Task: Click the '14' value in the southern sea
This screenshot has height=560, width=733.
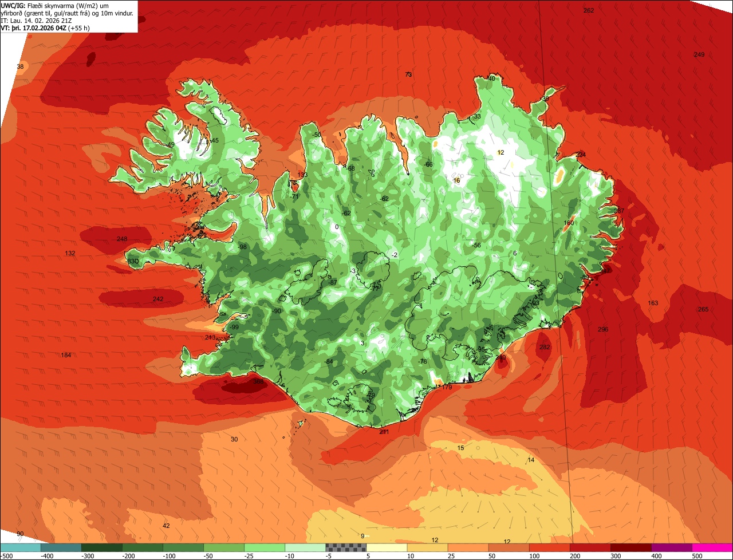Action: pyautogui.click(x=531, y=460)
